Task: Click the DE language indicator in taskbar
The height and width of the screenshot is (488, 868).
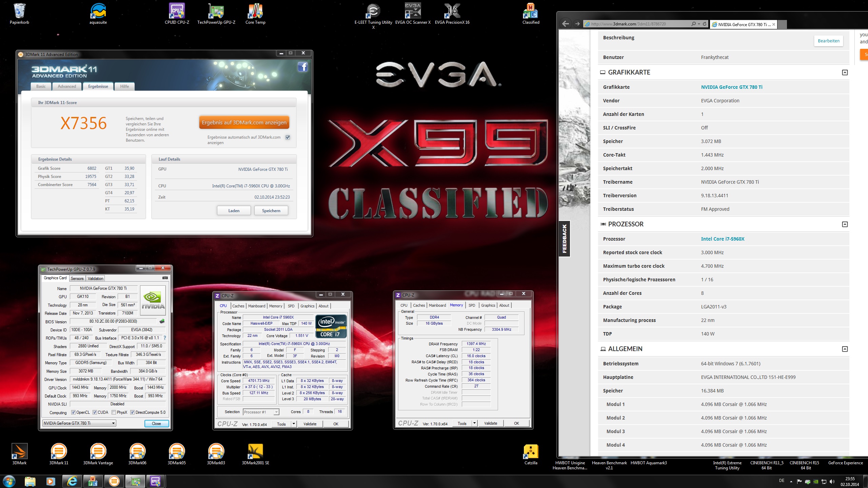Action: [782, 481]
